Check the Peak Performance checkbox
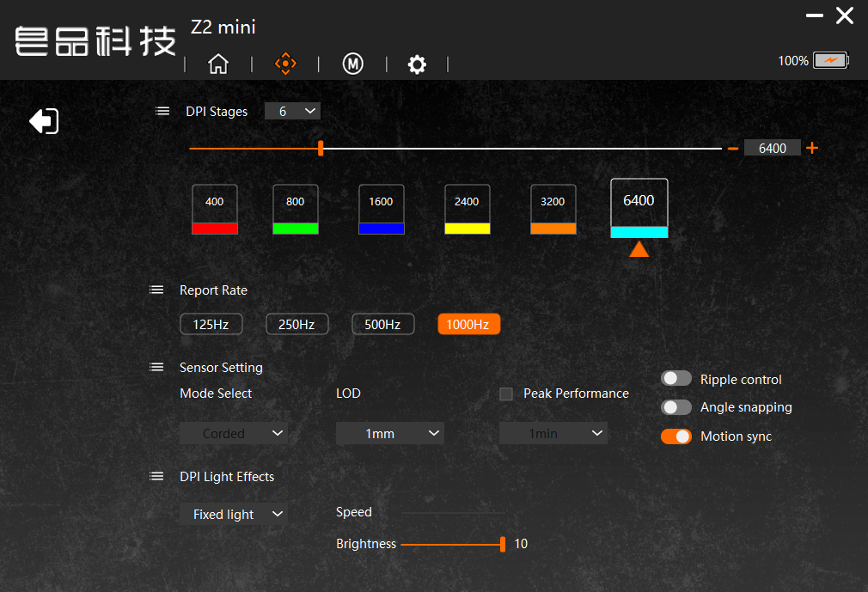 pos(506,394)
